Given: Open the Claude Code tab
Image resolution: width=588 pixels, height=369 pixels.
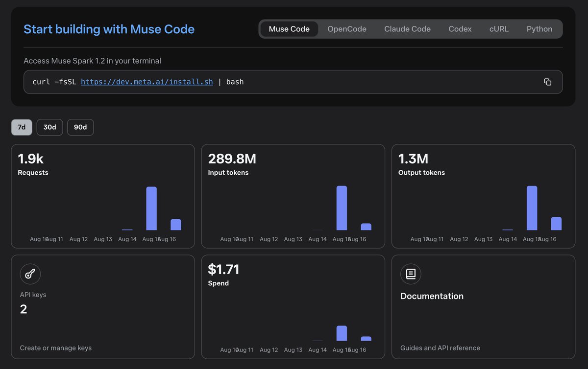Looking at the screenshot, I should (x=407, y=29).
